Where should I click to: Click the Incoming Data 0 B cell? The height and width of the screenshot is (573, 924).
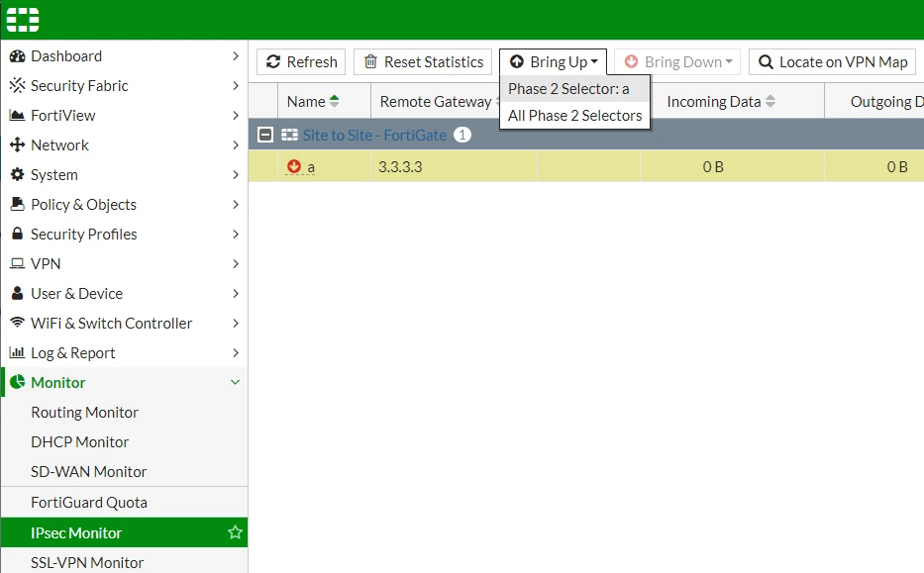pos(733,166)
